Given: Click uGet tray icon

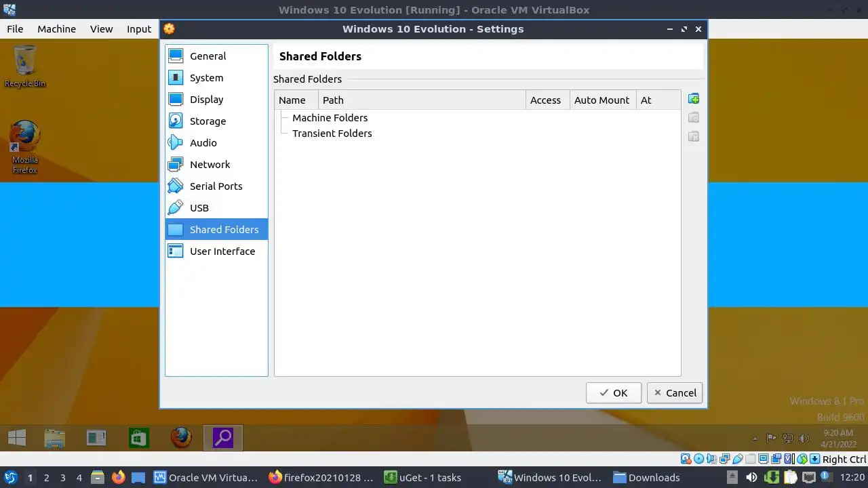Looking at the screenshot, I should point(772,477).
